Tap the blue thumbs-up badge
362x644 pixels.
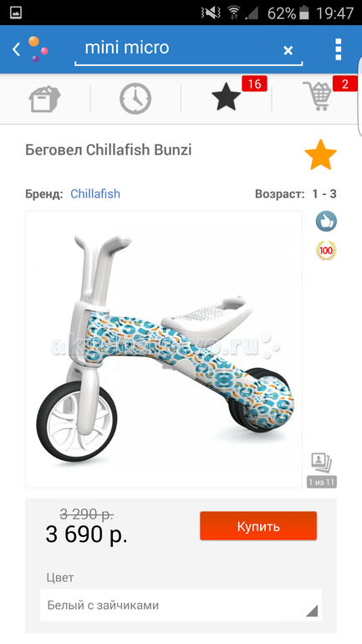(x=326, y=222)
